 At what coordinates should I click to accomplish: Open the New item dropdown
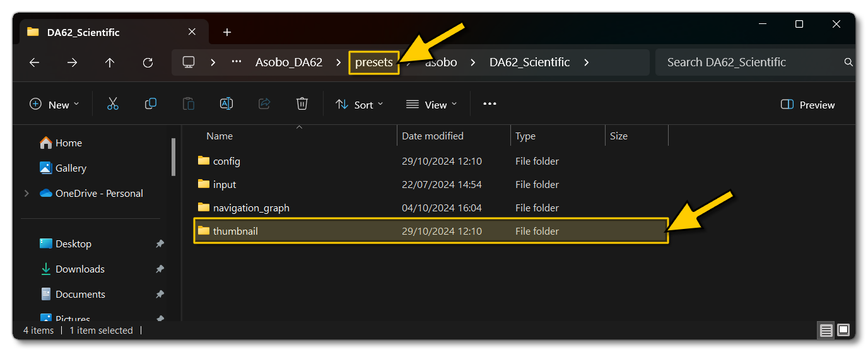tap(54, 105)
